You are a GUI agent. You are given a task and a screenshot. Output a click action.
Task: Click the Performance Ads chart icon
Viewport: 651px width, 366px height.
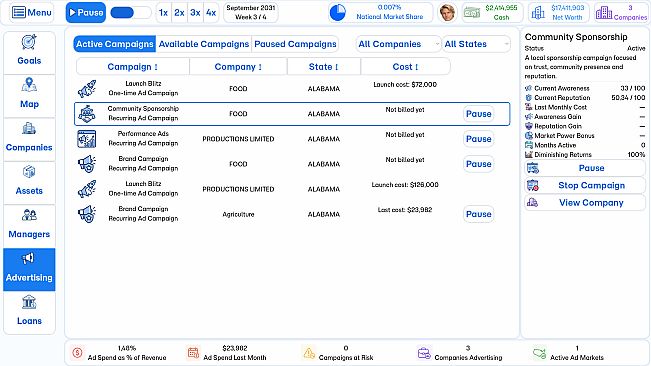87,139
